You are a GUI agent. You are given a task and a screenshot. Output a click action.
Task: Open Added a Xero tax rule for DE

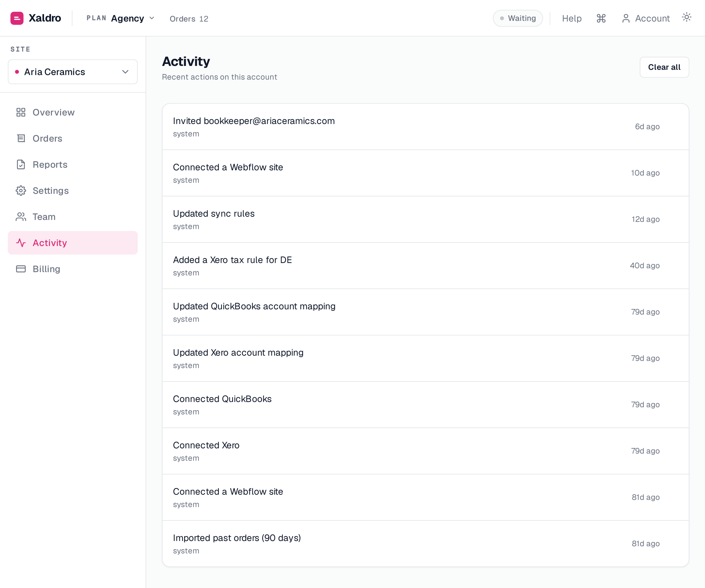click(x=425, y=266)
